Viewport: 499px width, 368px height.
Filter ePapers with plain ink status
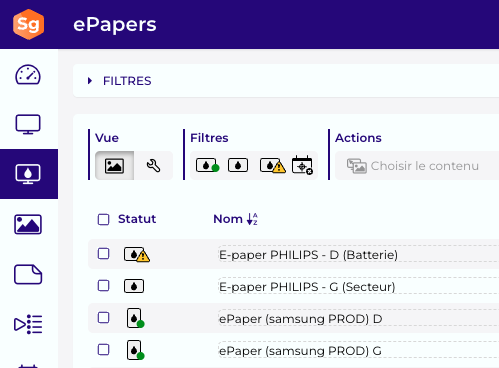pos(238,165)
